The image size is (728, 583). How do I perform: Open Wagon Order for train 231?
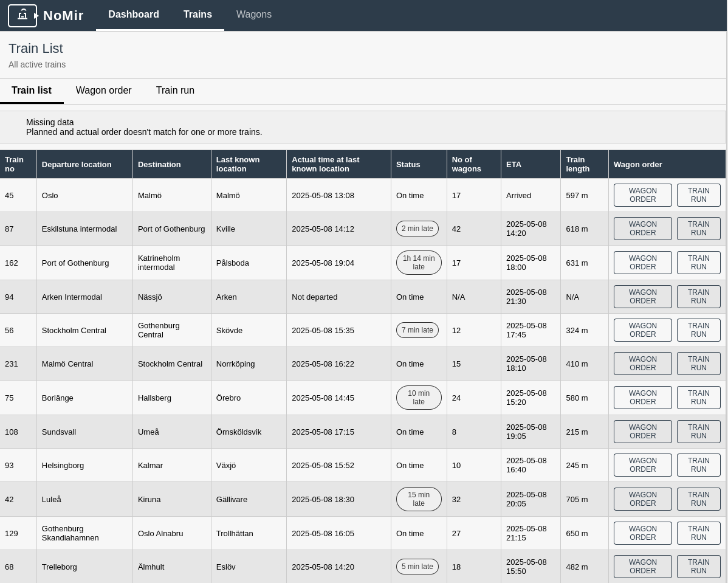pos(642,364)
